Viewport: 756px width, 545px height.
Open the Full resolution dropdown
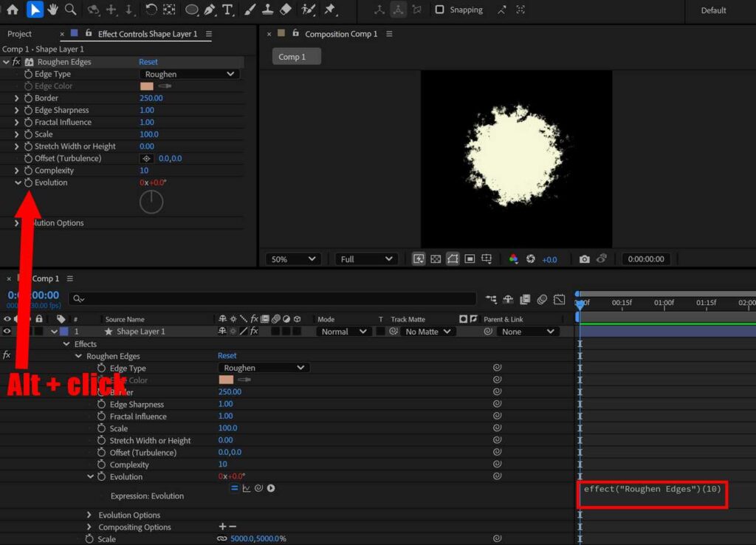click(x=366, y=259)
